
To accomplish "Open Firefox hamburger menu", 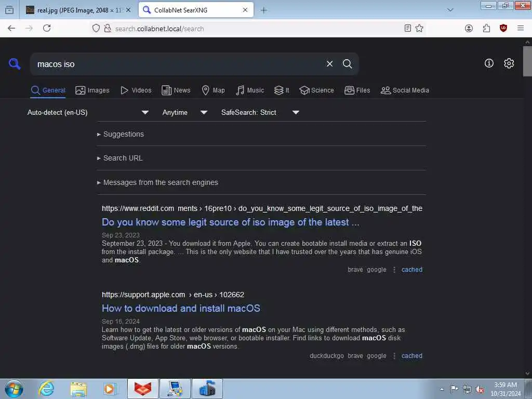I will tap(521, 29).
